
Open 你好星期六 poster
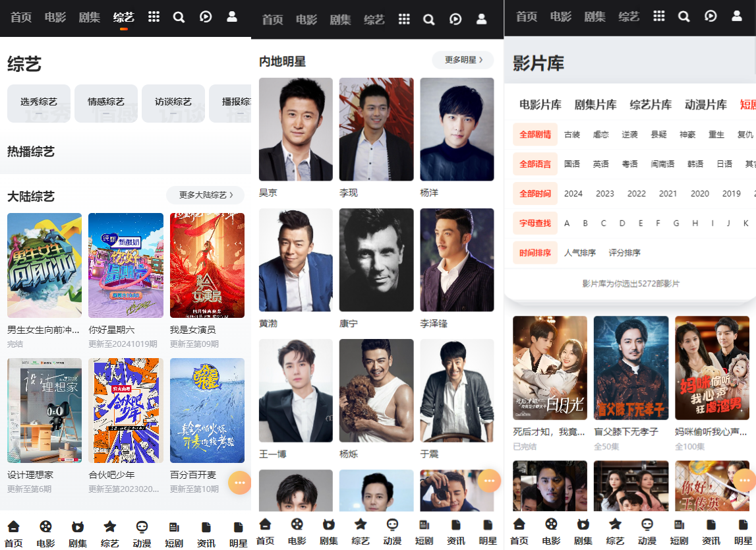[126, 265]
